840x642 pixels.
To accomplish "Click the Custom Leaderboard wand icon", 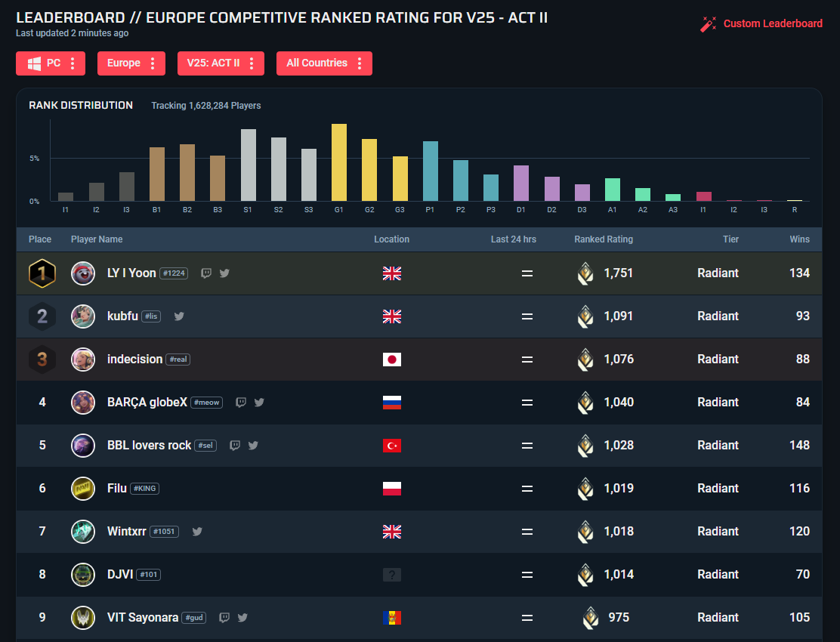I will tap(708, 24).
